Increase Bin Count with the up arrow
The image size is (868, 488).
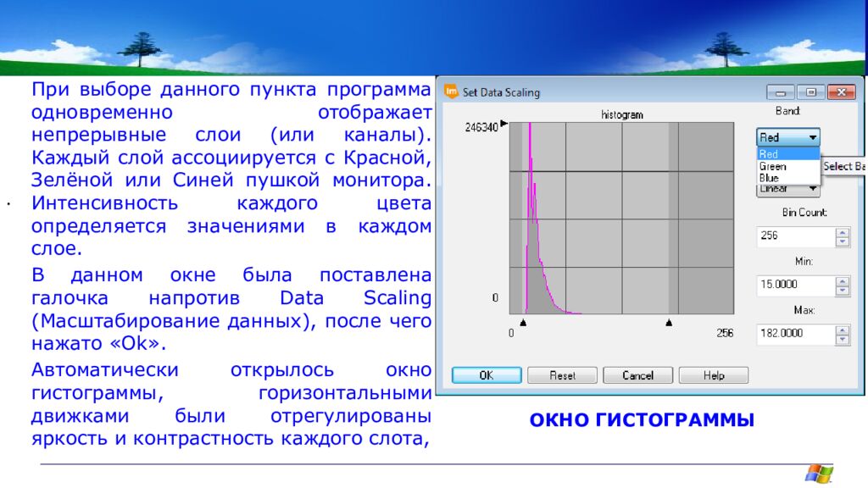(x=842, y=232)
